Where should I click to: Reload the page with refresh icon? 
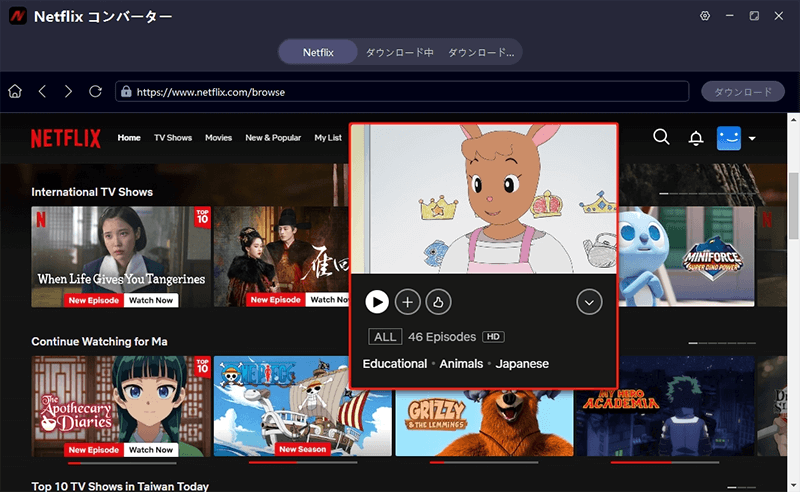[x=95, y=92]
